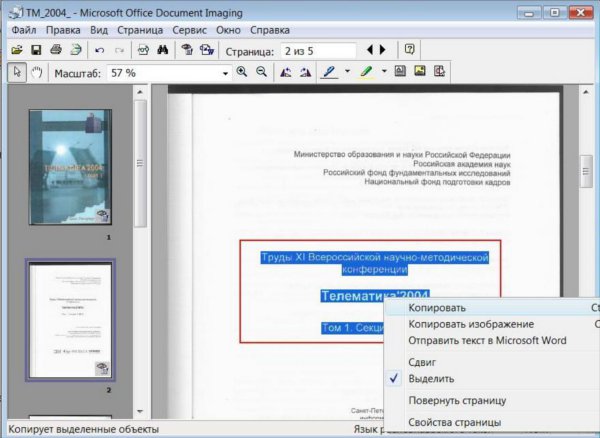This screenshot has width=600, height=438.
Task: Open the Правка menu
Action: pos(63,30)
